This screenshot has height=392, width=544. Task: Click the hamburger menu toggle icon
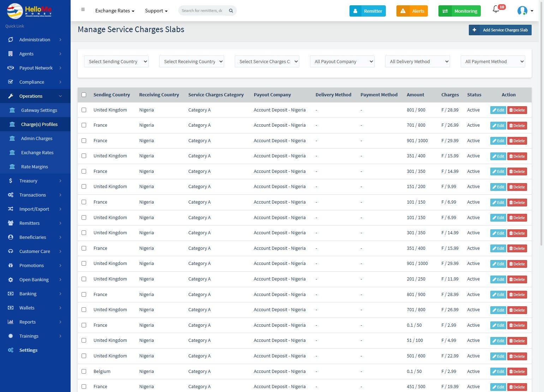pos(83,10)
